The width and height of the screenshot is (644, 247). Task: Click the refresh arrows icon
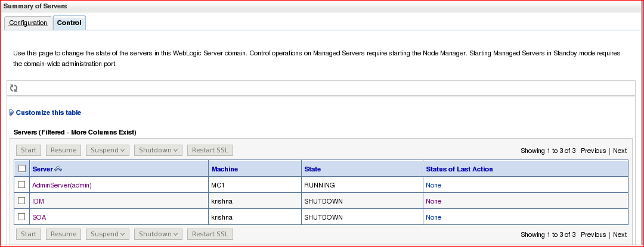pyautogui.click(x=14, y=88)
